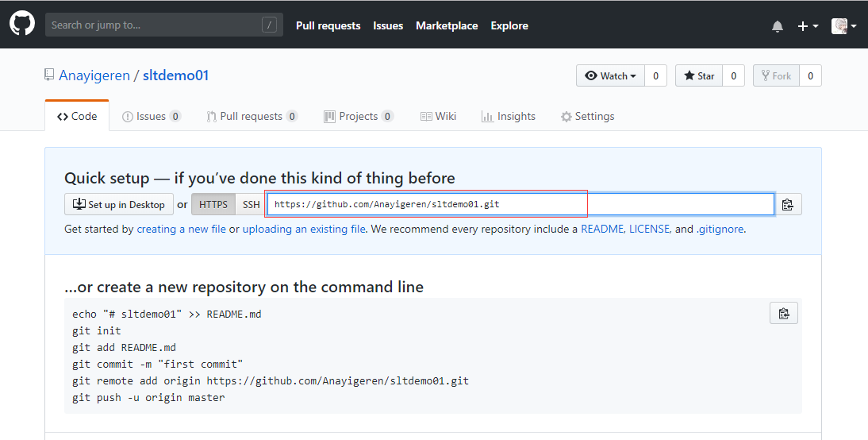Switch to the Projects tab
The image size is (868, 440).
358,117
